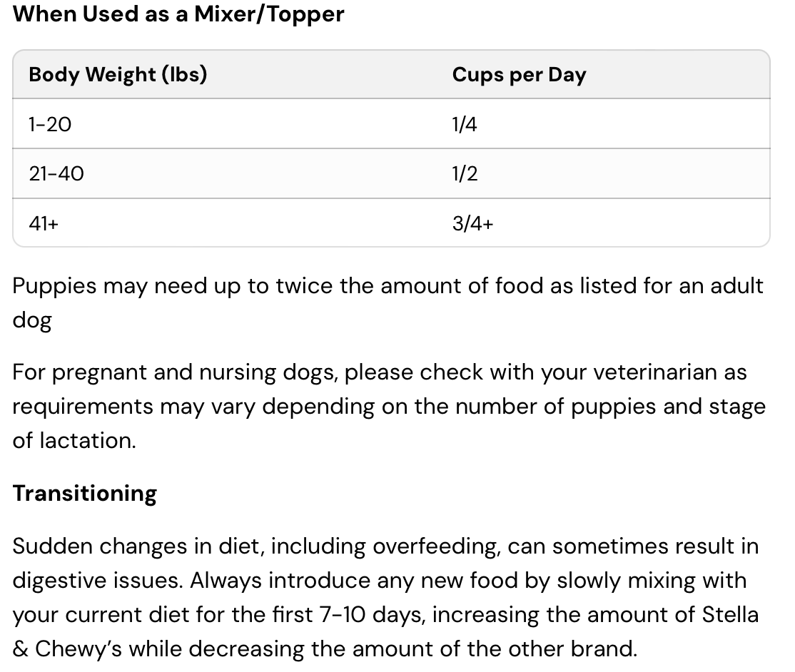Click the word "Puppies" in the paragraph

pos(54,286)
